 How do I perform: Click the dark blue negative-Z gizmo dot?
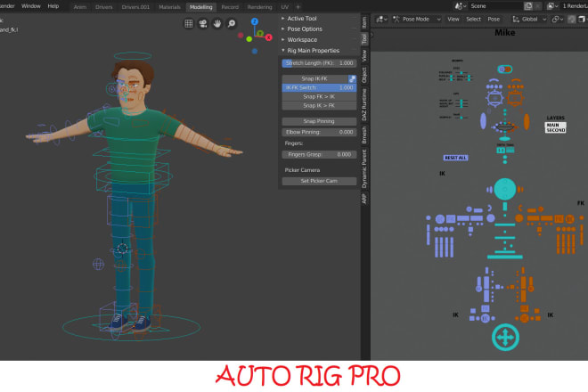tap(255, 51)
